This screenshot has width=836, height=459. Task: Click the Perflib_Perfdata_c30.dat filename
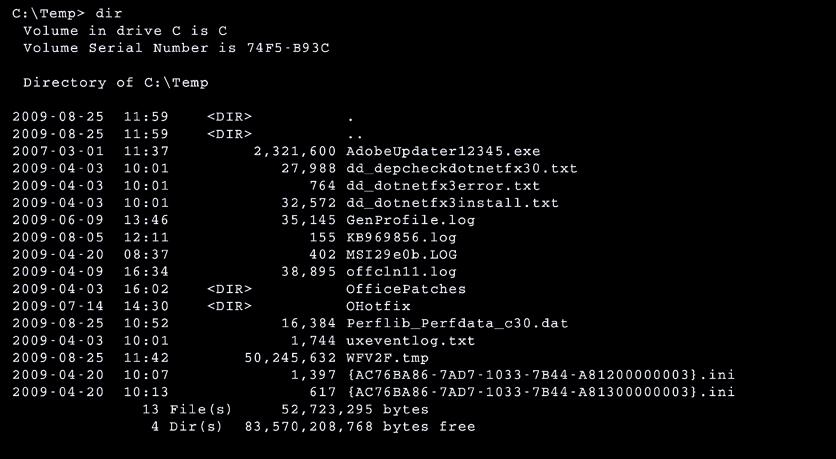tap(457, 324)
